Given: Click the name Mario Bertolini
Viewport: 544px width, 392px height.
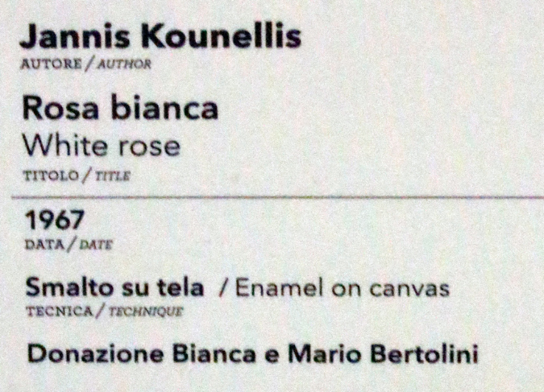Looking at the screenshot, I should [384, 354].
